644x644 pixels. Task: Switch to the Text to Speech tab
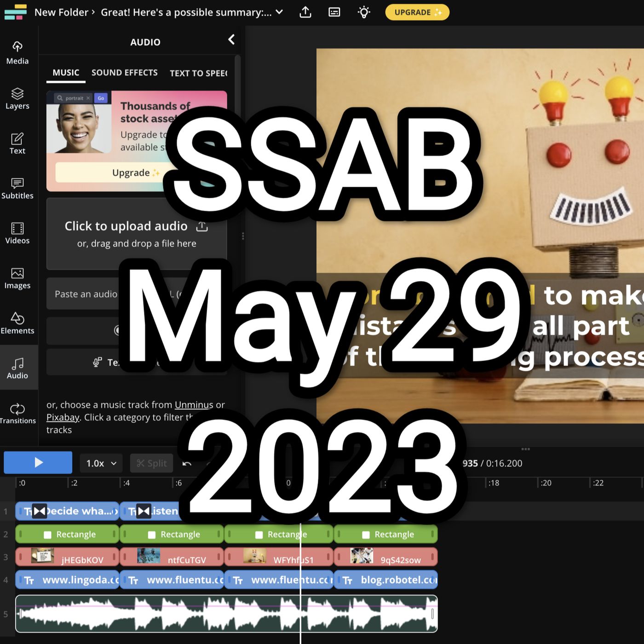[198, 73]
